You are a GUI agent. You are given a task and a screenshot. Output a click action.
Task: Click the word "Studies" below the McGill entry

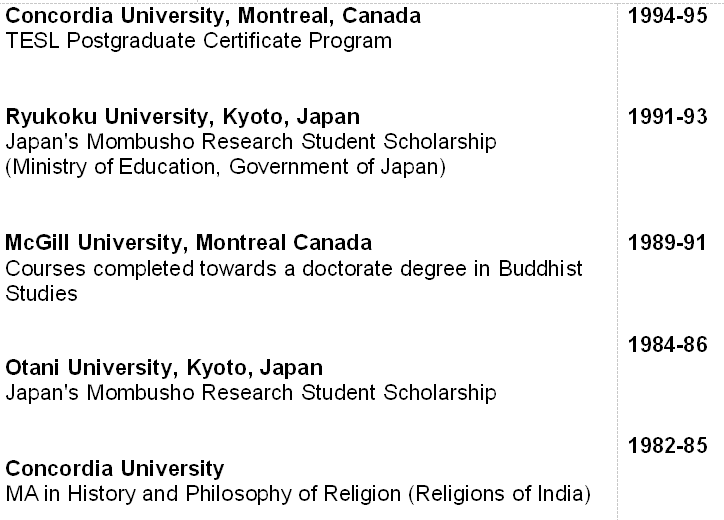pos(42,294)
